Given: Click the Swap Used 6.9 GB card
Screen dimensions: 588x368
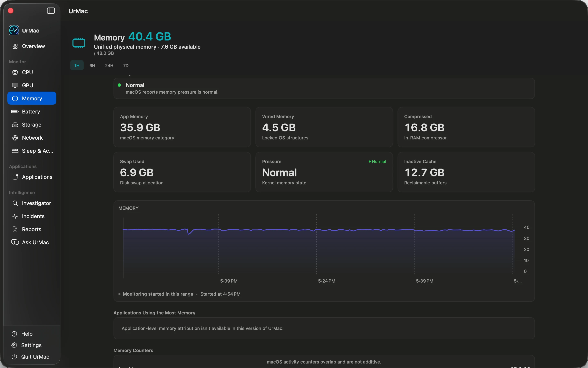Looking at the screenshot, I should 182,172.
